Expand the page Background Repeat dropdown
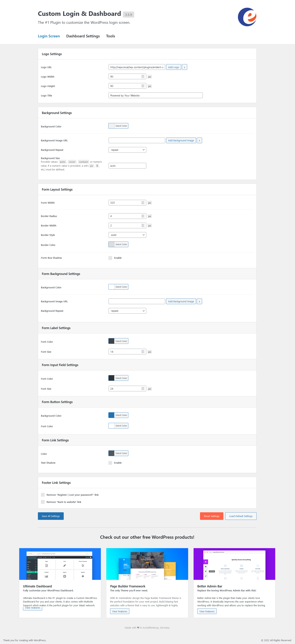Viewport: 295px width, 644px height. 127,150
